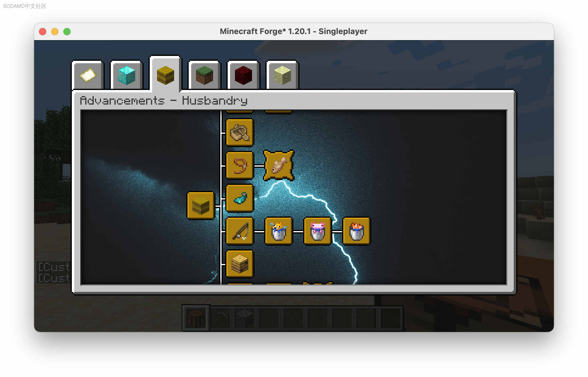The width and height of the screenshot is (588, 377).
Task: Switch to the diamond block tab
Action: [127, 75]
